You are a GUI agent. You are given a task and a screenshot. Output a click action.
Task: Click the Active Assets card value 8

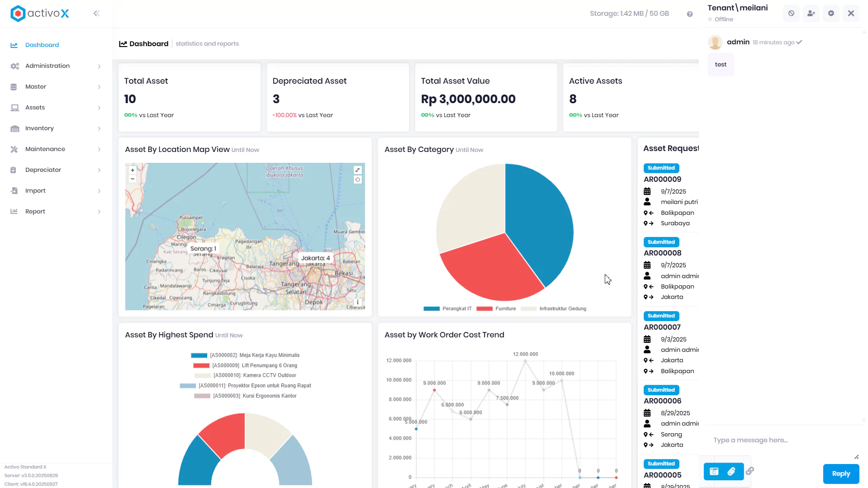tap(573, 99)
